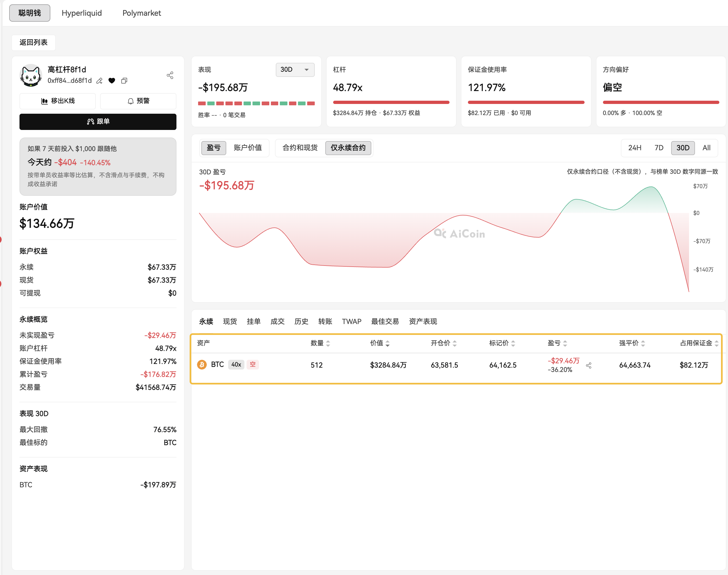Select 仅永续合约 chart scope
Screen dimensions: 728x575
(x=348, y=148)
